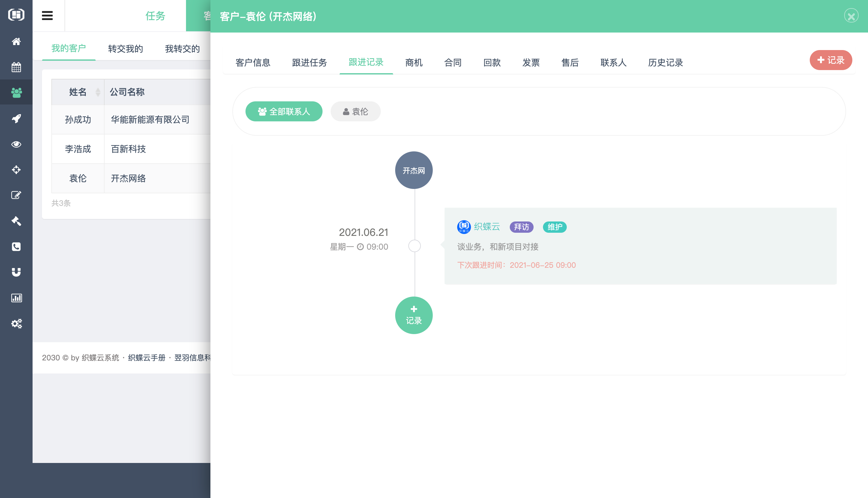868x498 pixels.
Task: Open the eye icon in the sidebar
Action: pos(16,144)
